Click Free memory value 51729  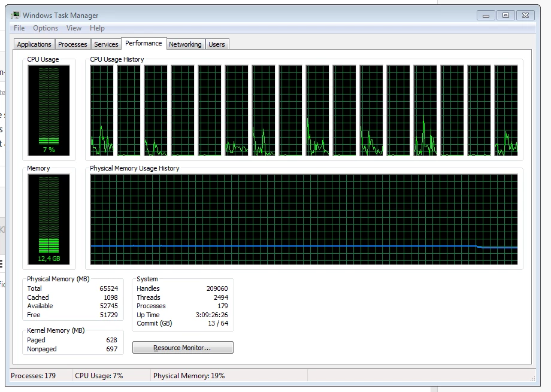click(108, 315)
